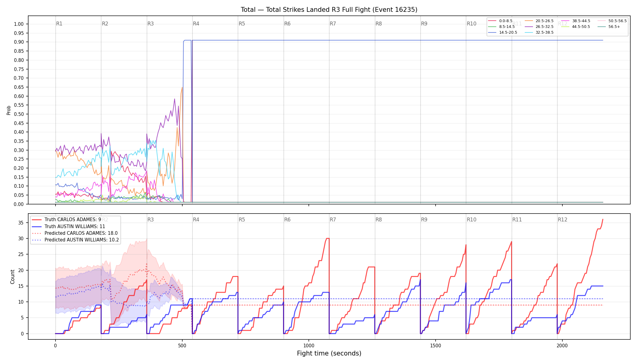Viewport: 637px width, 364px height.
Task: Click the R4 round marker in Prob chart
Action: coord(196,24)
